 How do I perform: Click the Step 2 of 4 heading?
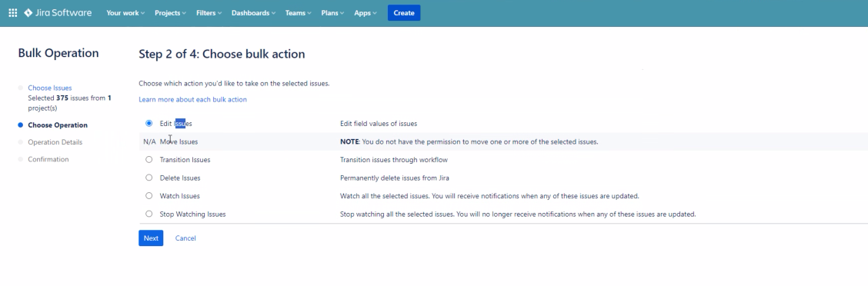pos(222,55)
